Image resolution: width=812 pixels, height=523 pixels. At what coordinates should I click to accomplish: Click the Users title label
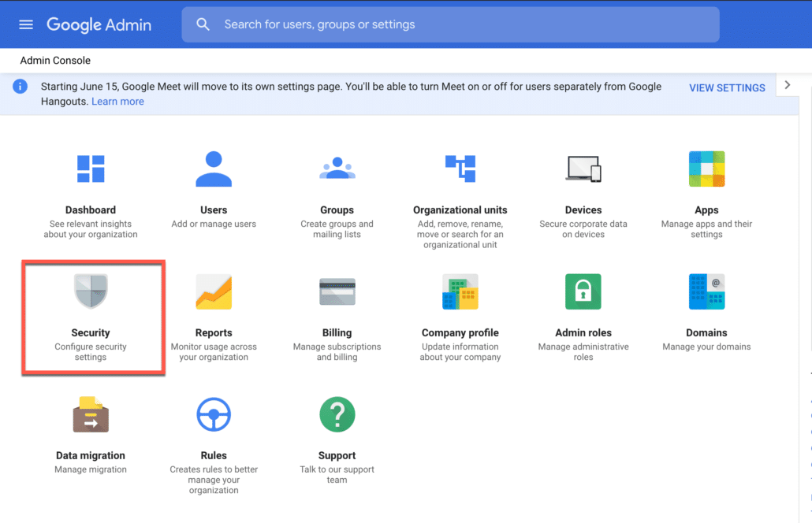214,210
